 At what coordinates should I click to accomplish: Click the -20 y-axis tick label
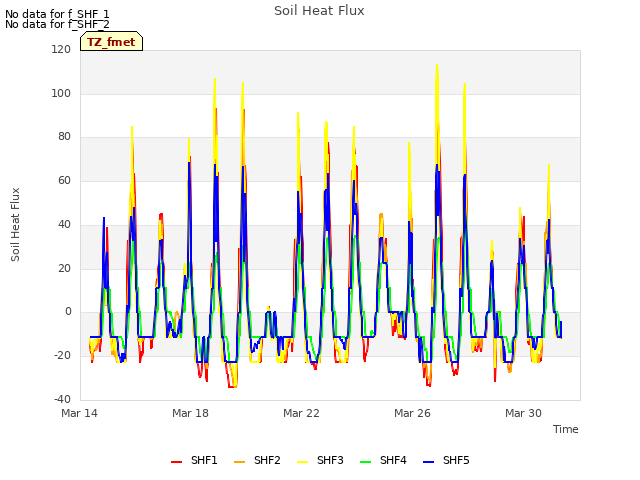pos(62,356)
